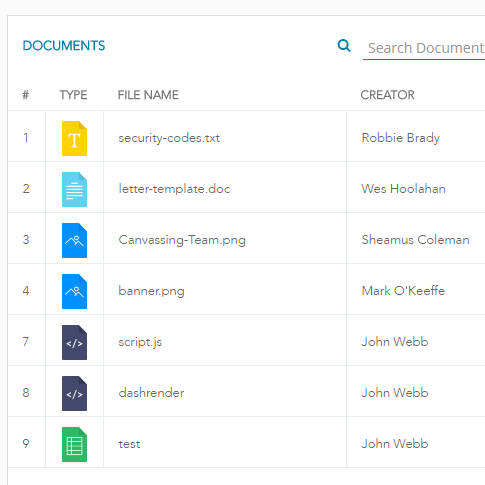Open the banner.png entry
485x485 pixels.
click(x=151, y=291)
